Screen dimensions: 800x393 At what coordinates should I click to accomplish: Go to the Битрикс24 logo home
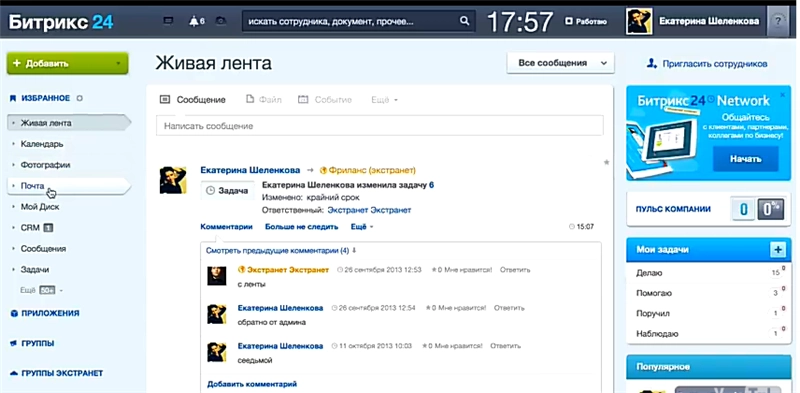tap(60, 21)
